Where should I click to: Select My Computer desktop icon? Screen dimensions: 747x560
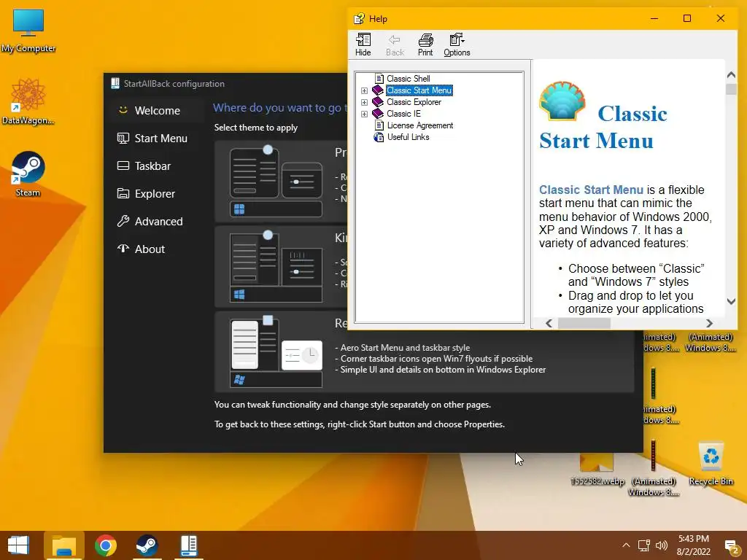[x=28, y=31]
